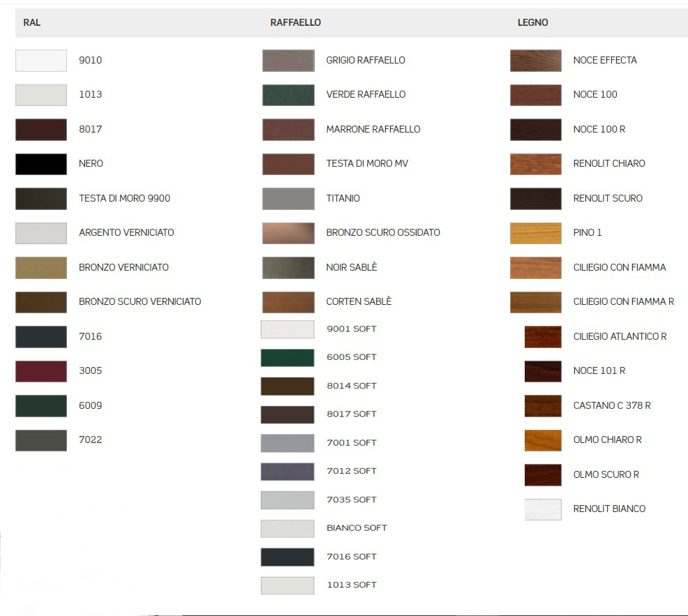This screenshot has height=616, width=688.
Task: Choose the Renolit Scuro swatch
Action: point(536,199)
